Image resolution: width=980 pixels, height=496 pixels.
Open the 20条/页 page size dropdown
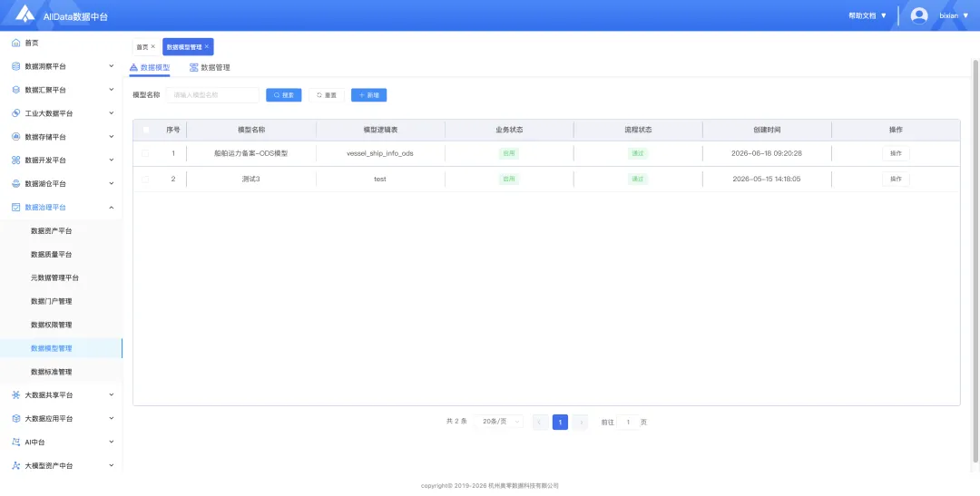[x=499, y=422]
